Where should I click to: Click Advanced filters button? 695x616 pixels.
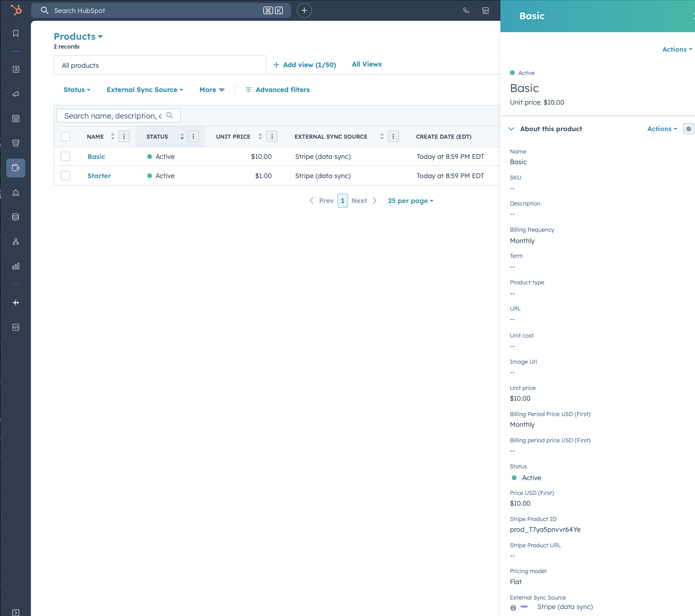(x=277, y=90)
